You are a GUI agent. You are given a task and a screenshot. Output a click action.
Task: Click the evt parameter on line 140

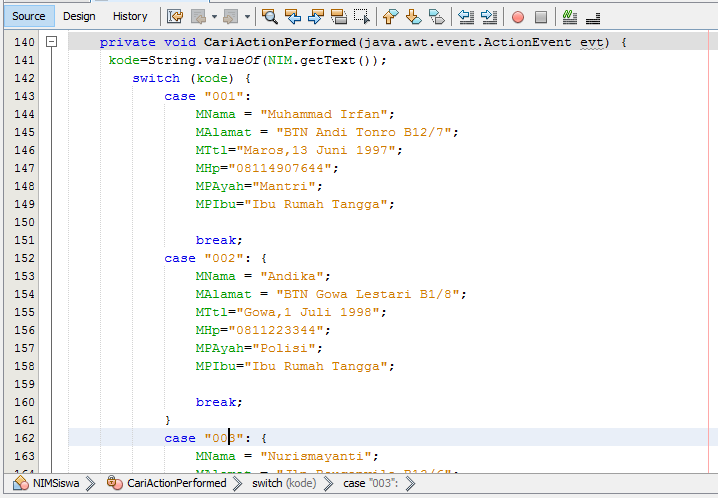592,42
